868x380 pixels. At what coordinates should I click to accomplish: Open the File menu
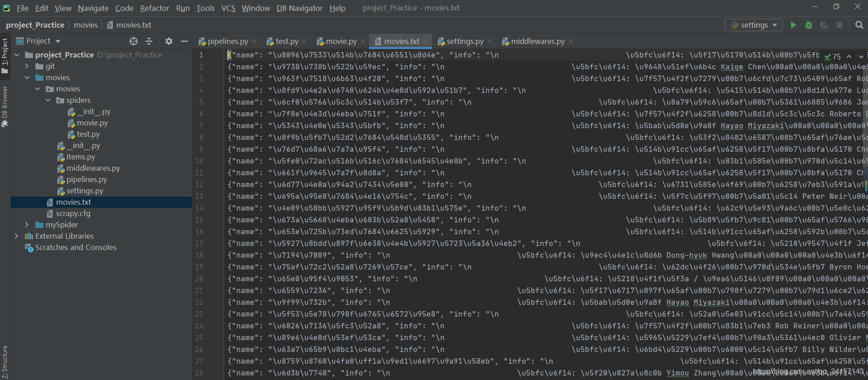[22, 8]
